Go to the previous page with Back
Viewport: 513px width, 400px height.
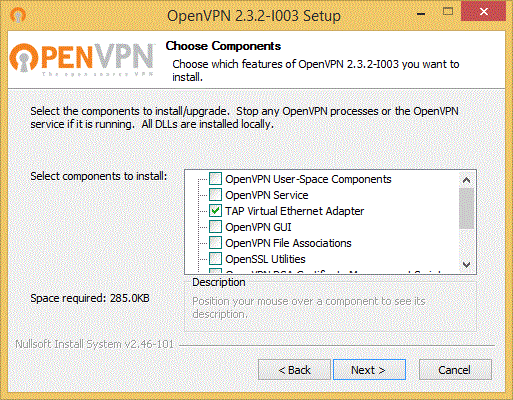294,370
